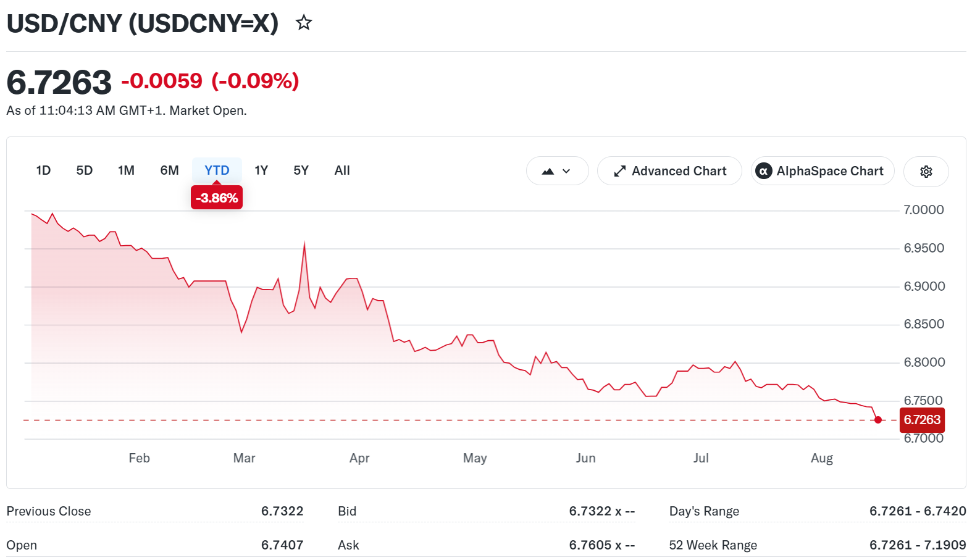This screenshot has width=980, height=560.
Task: Select the YTD time range
Action: tap(217, 170)
